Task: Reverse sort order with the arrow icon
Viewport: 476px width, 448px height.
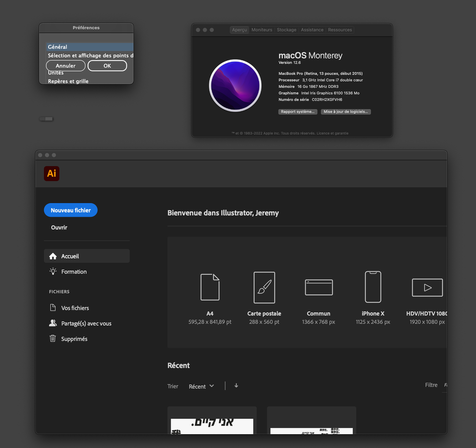Action: pyautogui.click(x=236, y=386)
